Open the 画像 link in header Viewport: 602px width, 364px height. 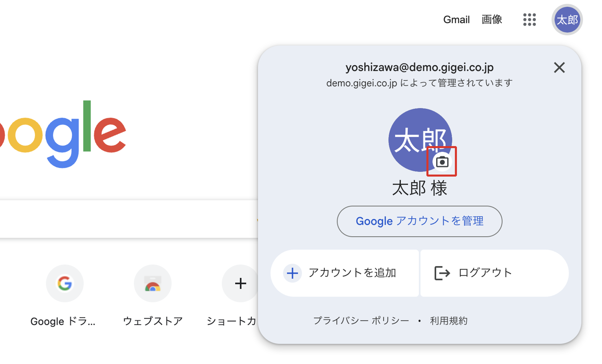point(492,20)
